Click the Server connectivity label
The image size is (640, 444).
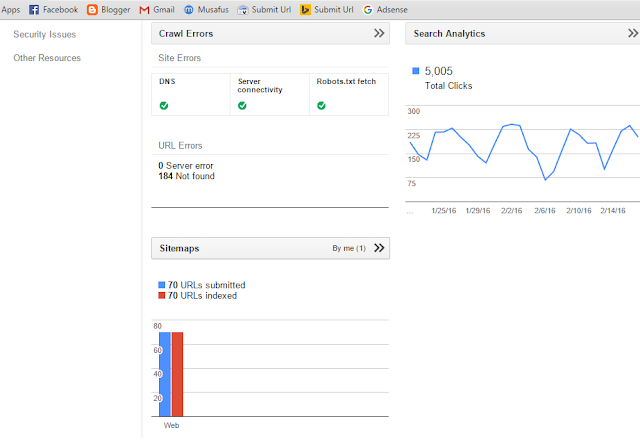tap(260, 85)
